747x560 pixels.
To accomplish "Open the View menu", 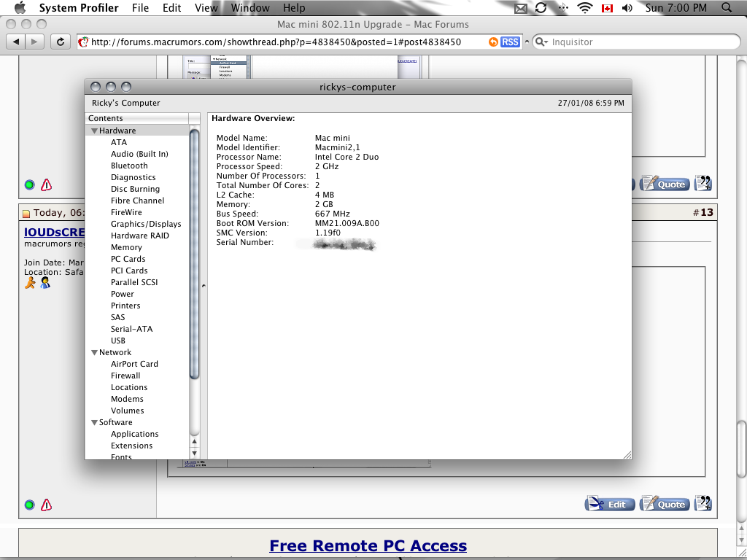I will coord(206,7).
